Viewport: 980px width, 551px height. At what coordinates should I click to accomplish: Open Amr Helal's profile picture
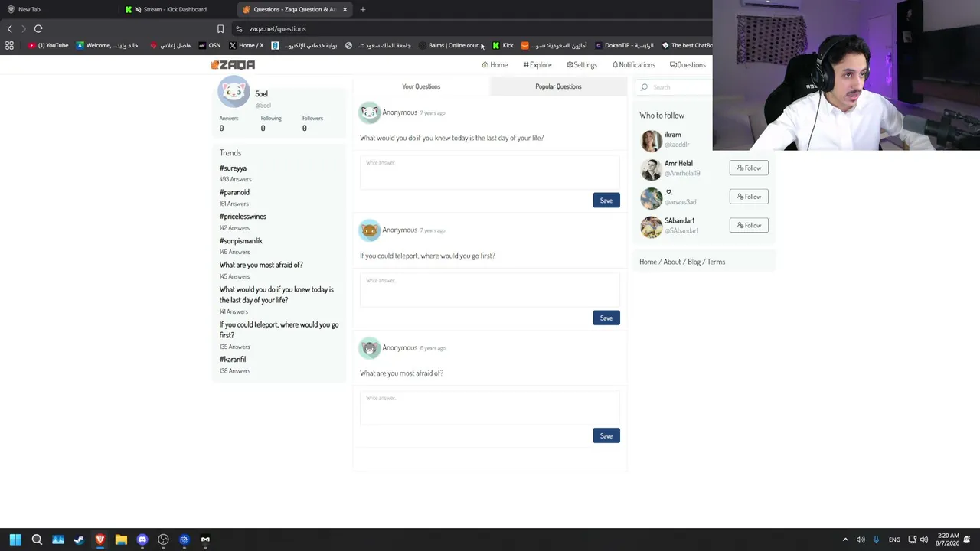tap(651, 169)
